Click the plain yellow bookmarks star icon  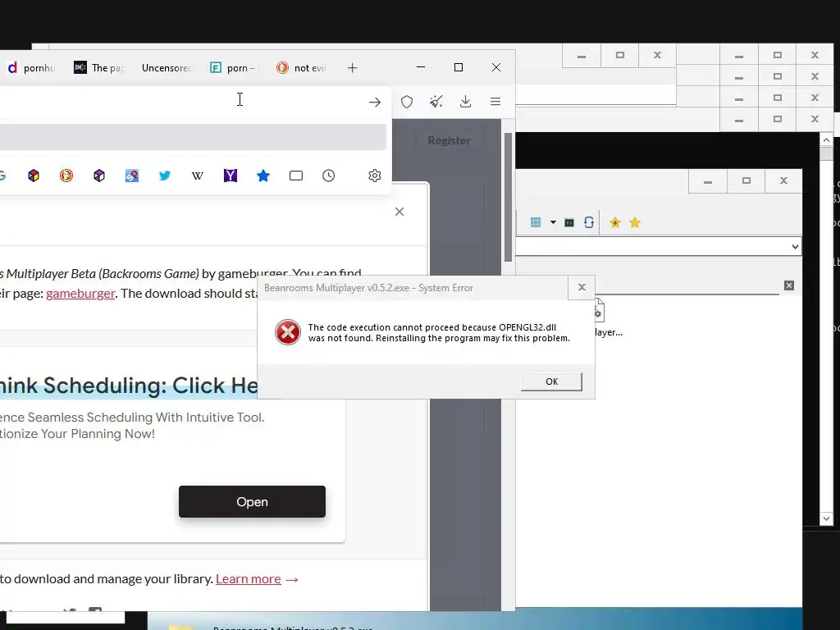pos(635,223)
